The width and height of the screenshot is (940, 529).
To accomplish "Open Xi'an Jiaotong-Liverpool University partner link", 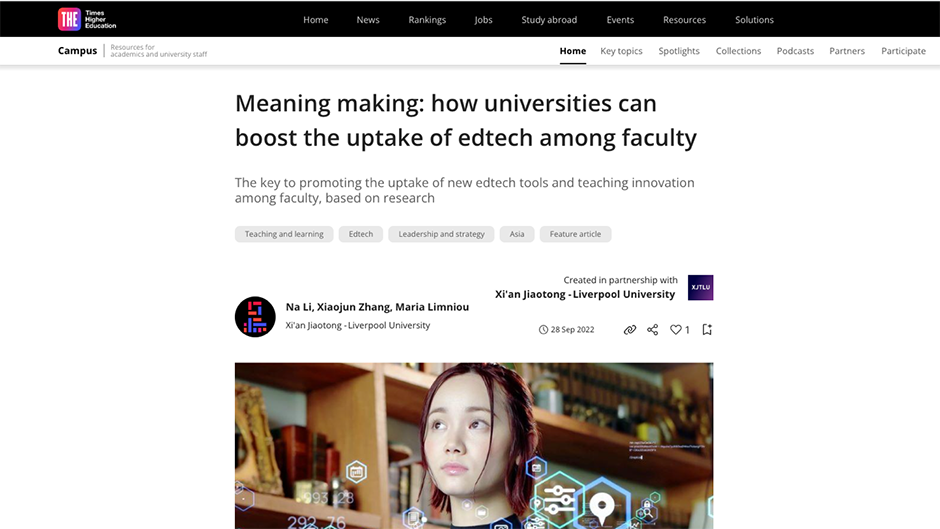I will [585, 294].
